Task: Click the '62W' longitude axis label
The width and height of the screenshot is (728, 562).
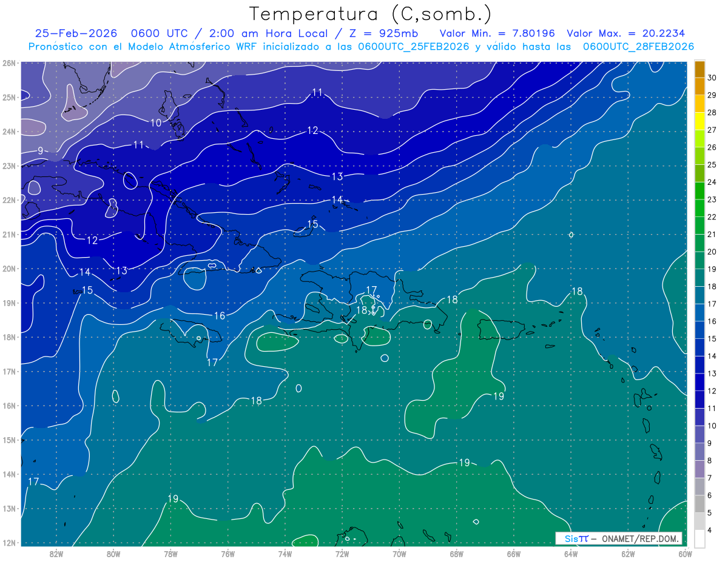Action: click(628, 554)
